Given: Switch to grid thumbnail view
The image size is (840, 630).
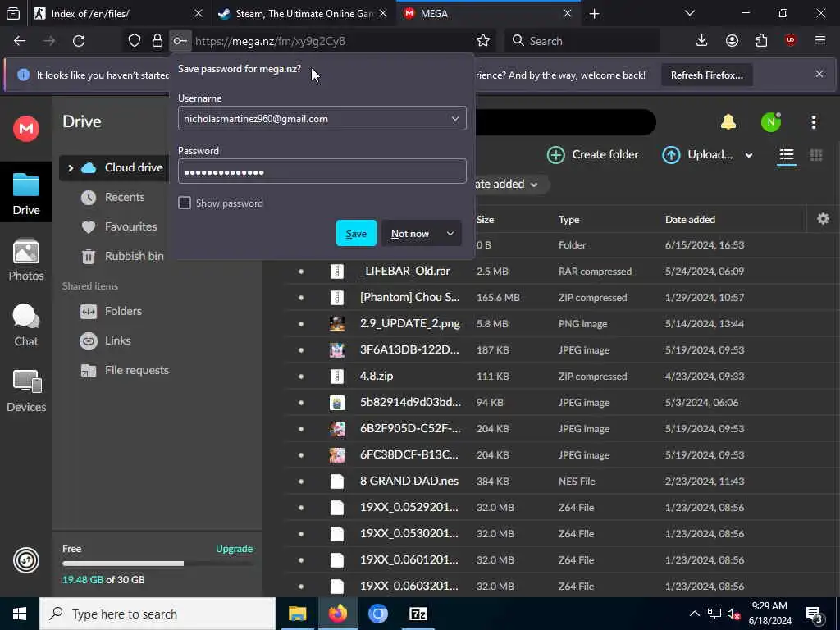Looking at the screenshot, I should [x=816, y=155].
